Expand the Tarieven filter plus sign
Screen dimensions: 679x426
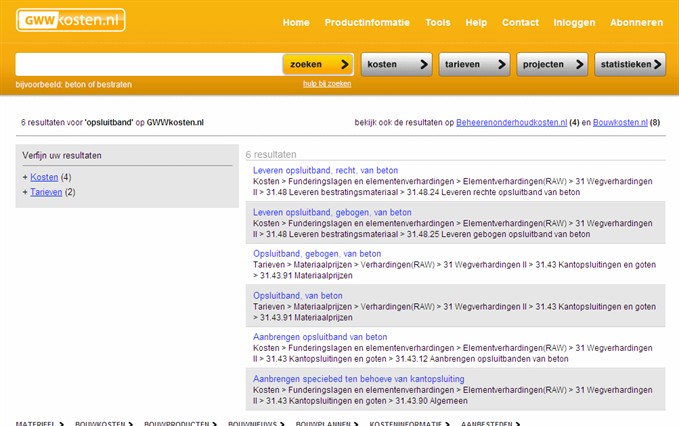25,192
